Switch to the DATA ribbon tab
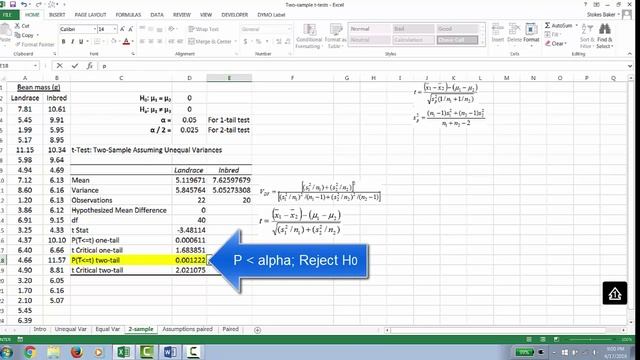640x360 pixels. (x=157, y=15)
